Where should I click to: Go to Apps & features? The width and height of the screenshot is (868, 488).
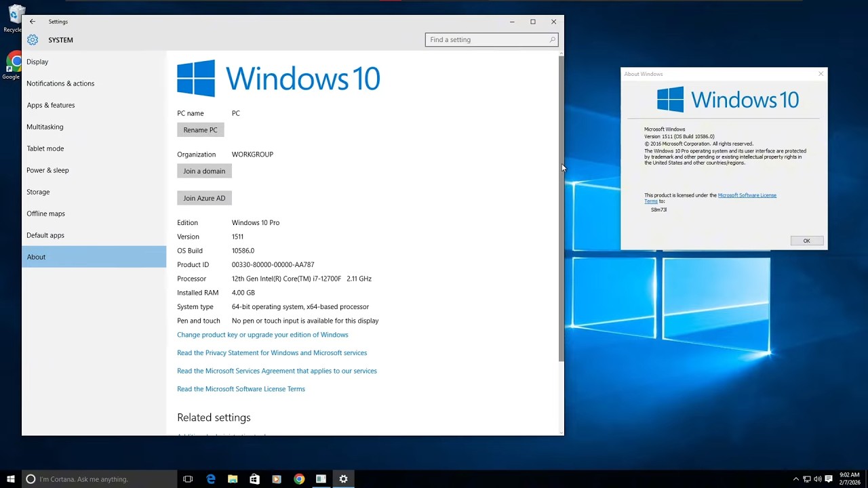click(x=94, y=105)
